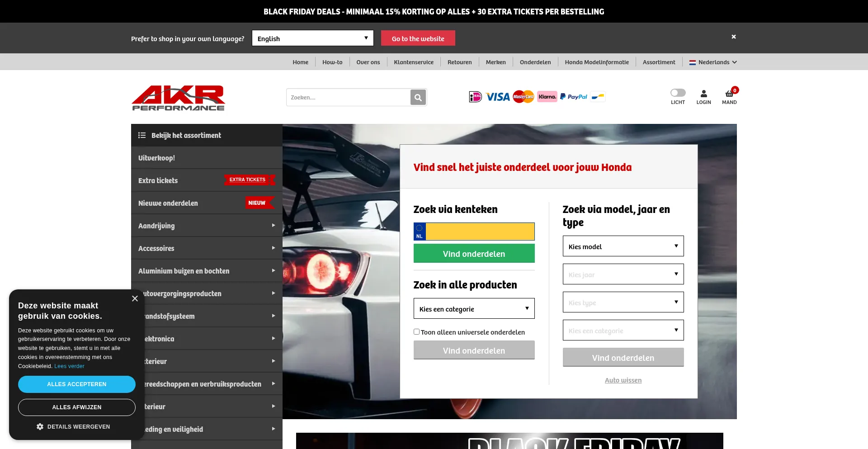Click the Klarna payment icon

click(547, 97)
